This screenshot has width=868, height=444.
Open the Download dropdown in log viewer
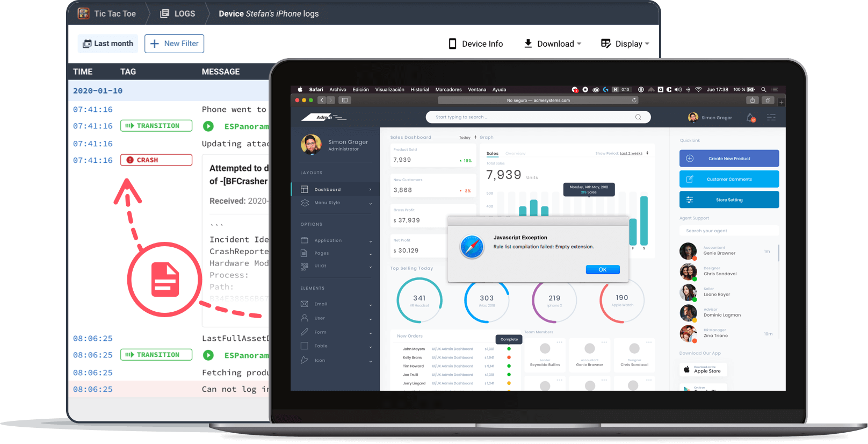click(553, 44)
